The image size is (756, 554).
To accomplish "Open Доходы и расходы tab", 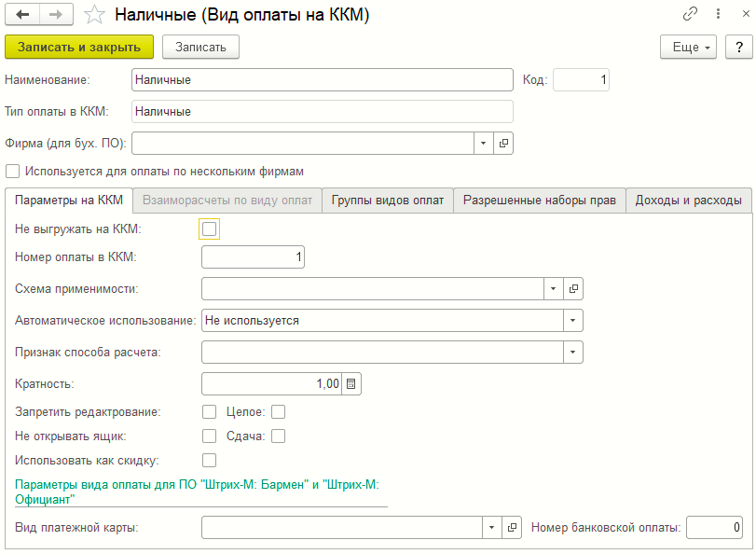I will (689, 201).
